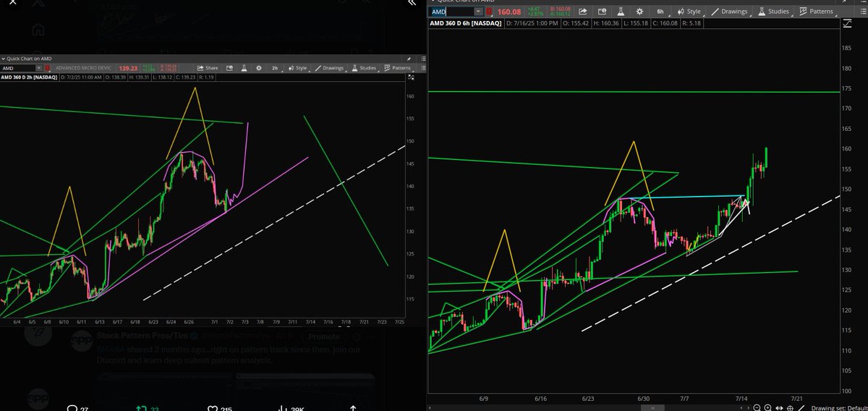Open the list menu icon in left chart toolbar
Screen dimensions: 868x411
click(x=423, y=68)
